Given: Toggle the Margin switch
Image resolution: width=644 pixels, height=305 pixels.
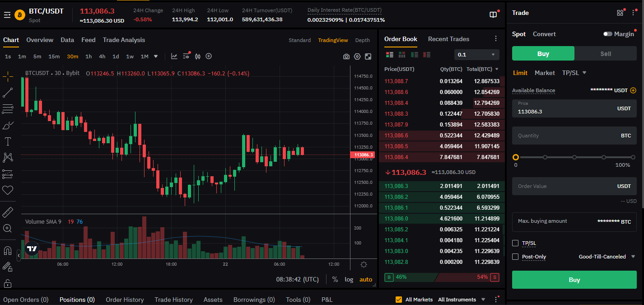Looking at the screenshot, I should [x=607, y=34].
